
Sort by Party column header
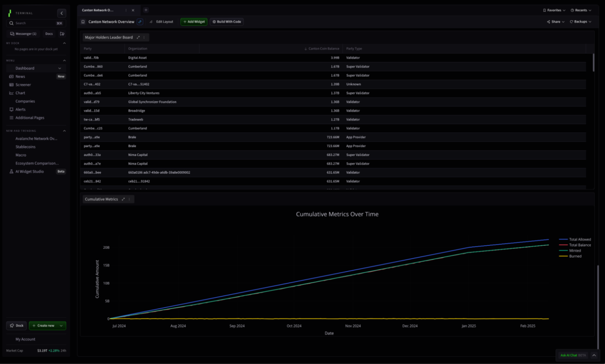click(87, 48)
